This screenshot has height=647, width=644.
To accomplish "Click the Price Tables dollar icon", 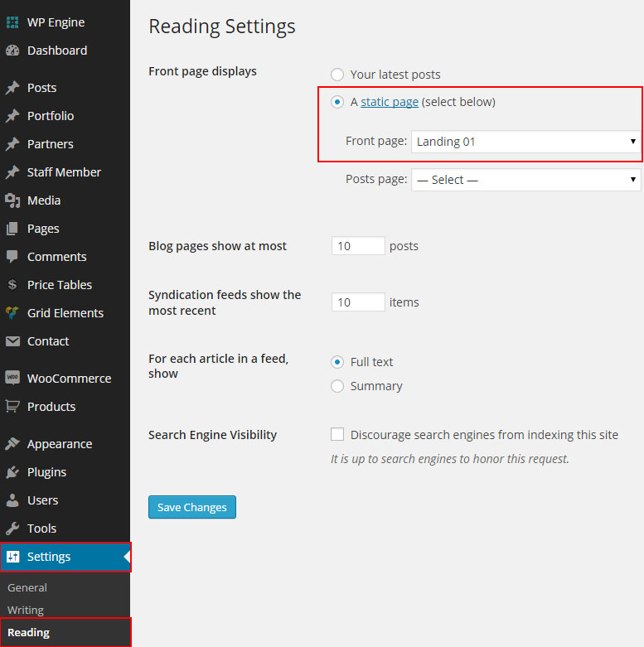I will [x=12, y=285].
